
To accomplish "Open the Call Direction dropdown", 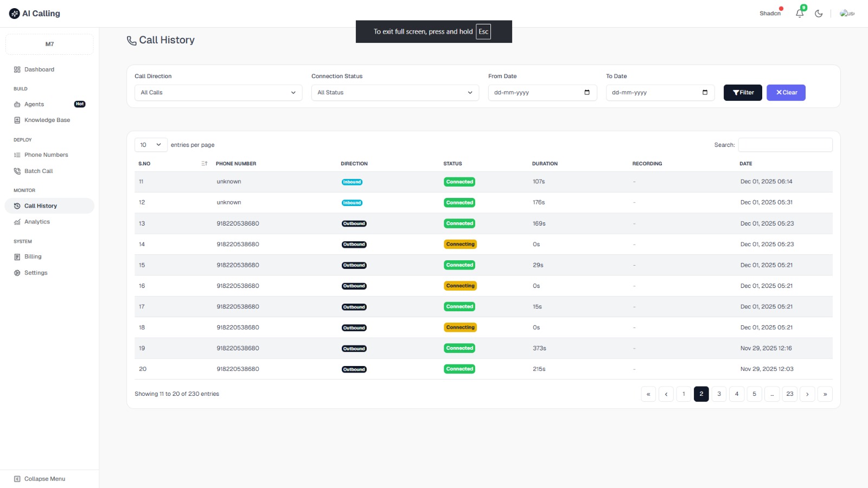I will pos(218,92).
